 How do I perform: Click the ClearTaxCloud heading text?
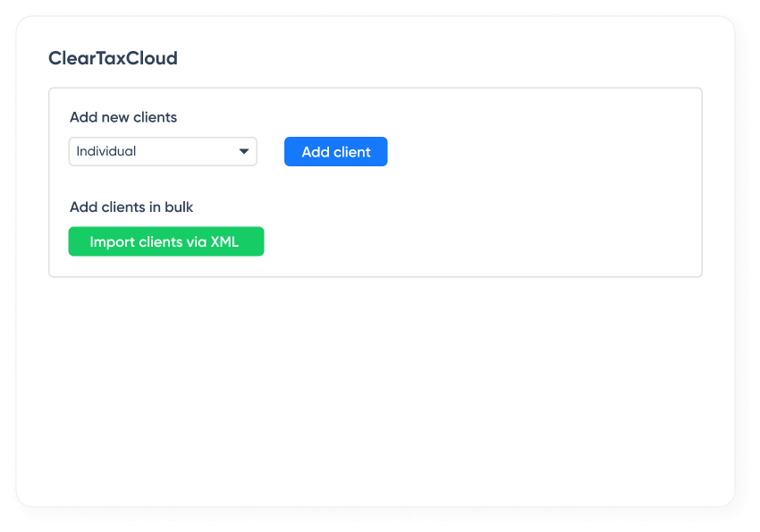click(x=113, y=58)
